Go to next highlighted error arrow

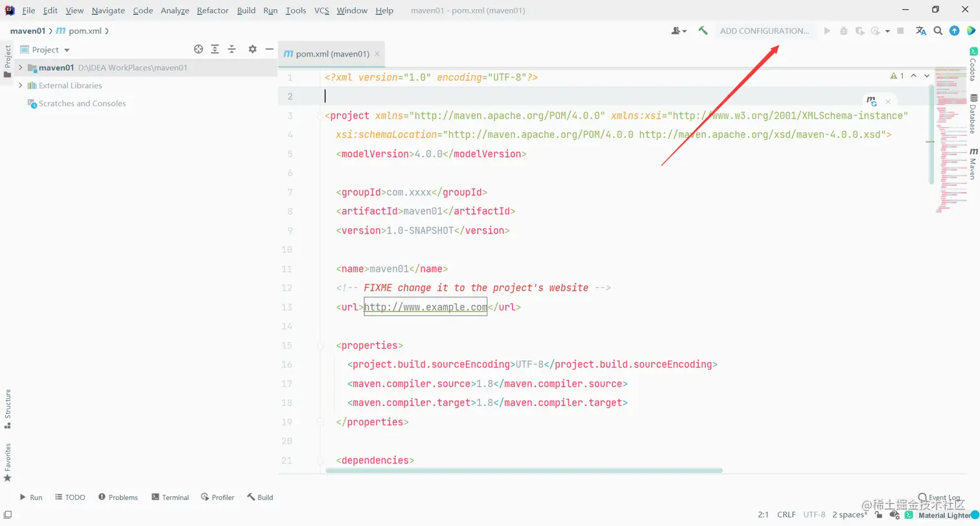[927, 76]
